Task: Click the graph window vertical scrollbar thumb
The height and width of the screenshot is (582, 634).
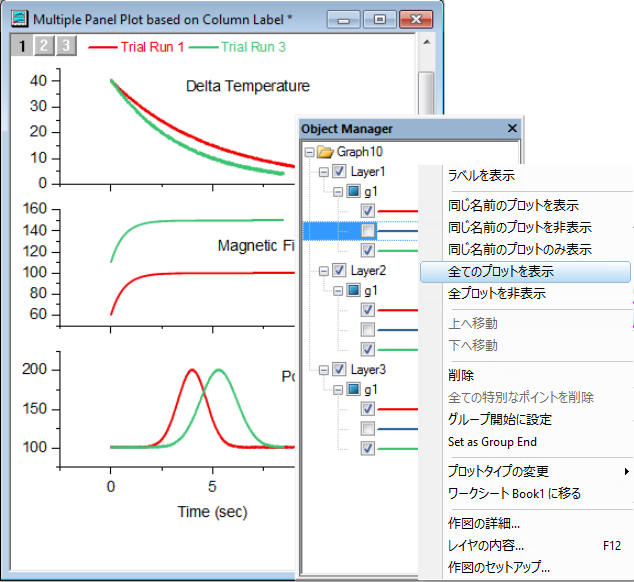Action: pos(427,93)
